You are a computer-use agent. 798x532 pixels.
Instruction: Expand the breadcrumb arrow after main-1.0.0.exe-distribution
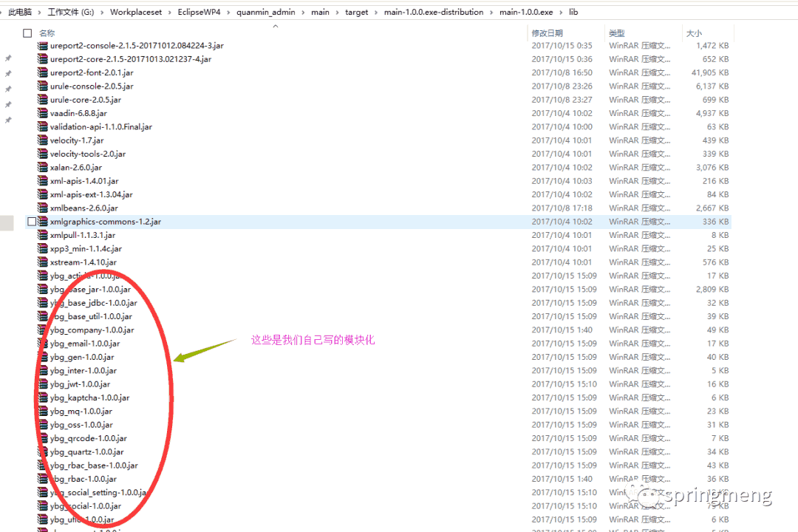[491, 13]
